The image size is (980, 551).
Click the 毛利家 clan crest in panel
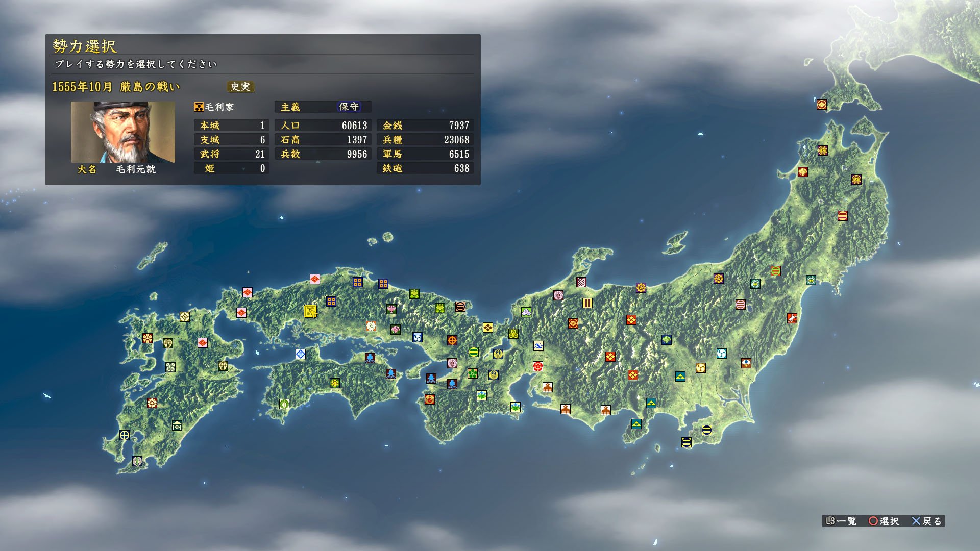pyautogui.click(x=199, y=107)
